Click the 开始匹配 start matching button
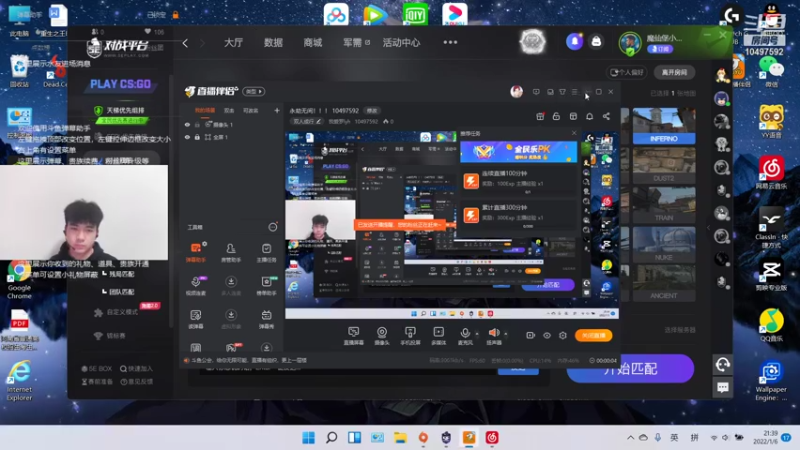This screenshot has width=800, height=450. pyautogui.click(x=630, y=368)
